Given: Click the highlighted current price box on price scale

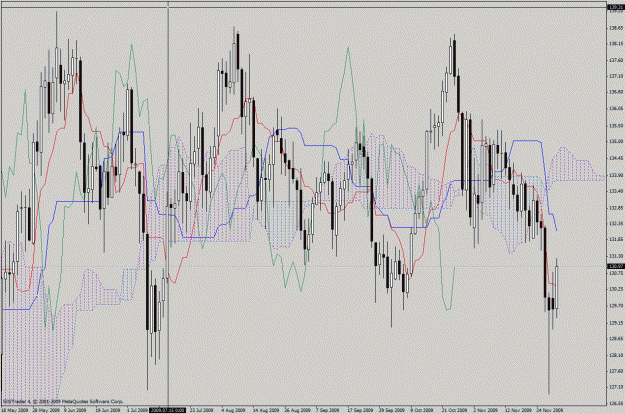Looking at the screenshot, I should tap(616, 266).
